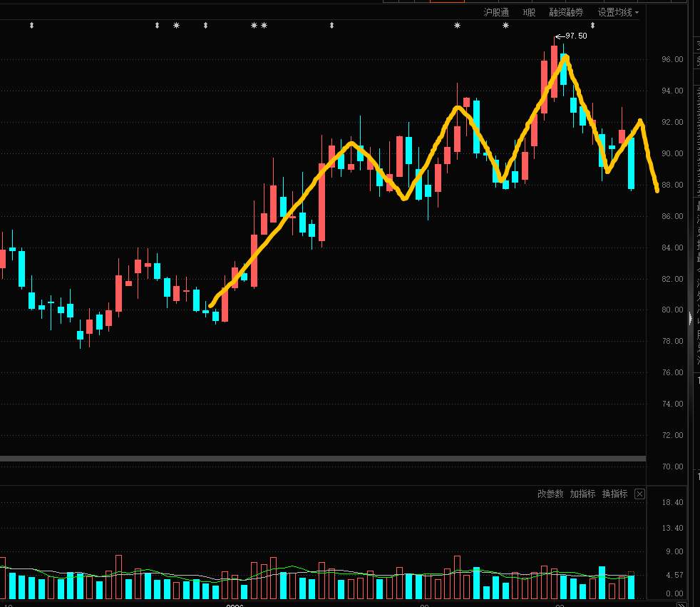Viewport: 700px width, 607px height.
Task: Click 改参数 to modify indicator parameters
Action: tap(550, 494)
